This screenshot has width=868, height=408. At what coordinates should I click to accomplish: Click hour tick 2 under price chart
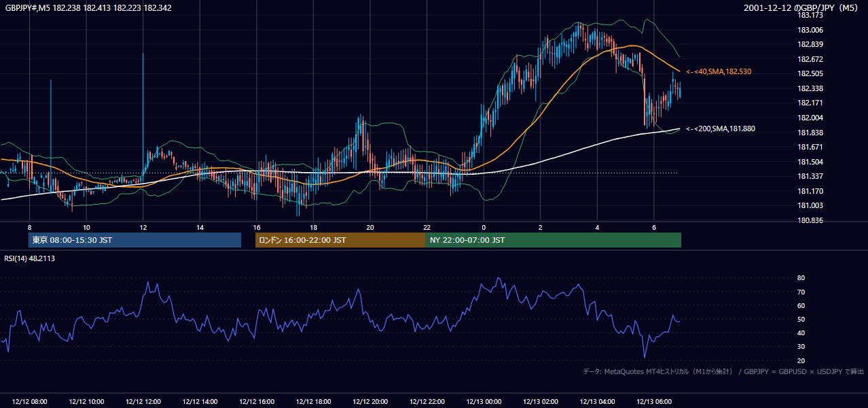(x=541, y=227)
